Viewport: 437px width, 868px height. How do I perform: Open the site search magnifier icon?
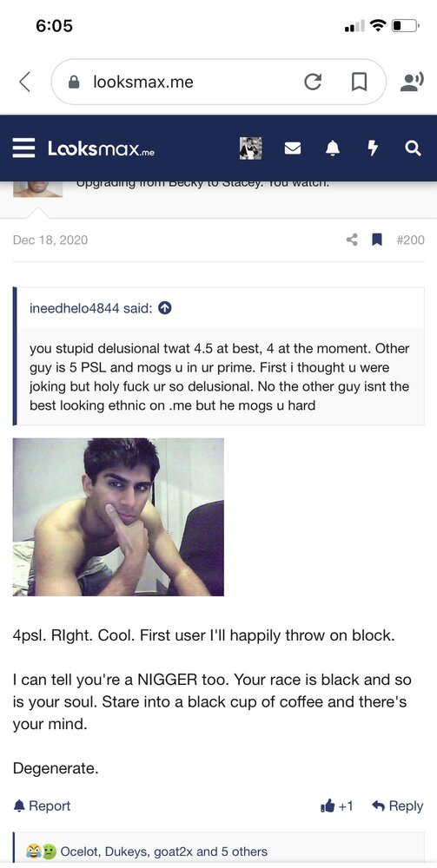point(413,148)
